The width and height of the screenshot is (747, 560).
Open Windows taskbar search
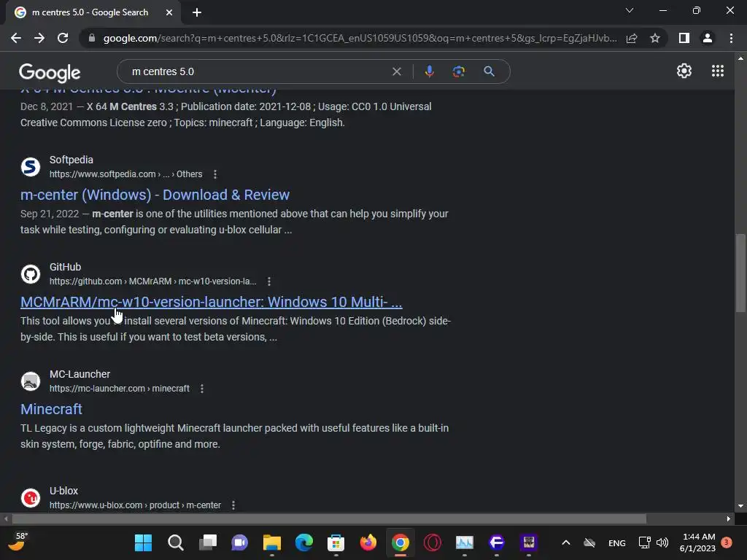(175, 542)
